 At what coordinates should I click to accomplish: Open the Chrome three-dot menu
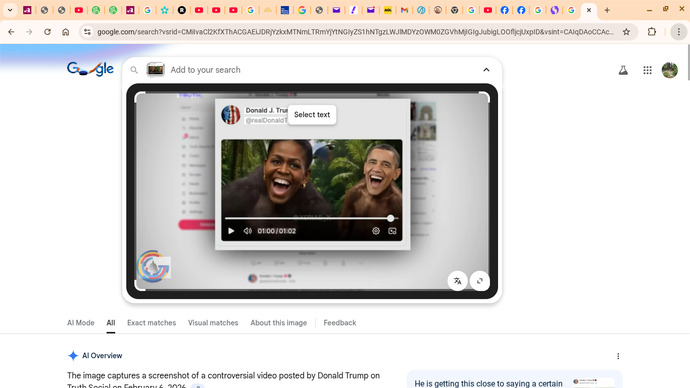pos(679,32)
